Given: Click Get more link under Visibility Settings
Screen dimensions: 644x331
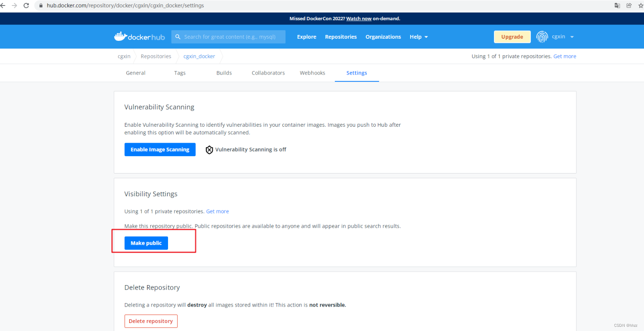Looking at the screenshot, I should [x=217, y=211].
